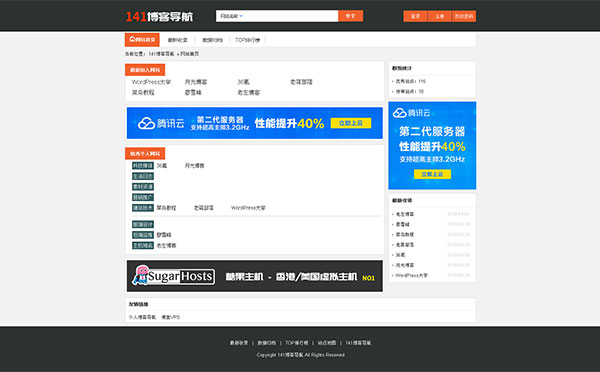Click the SugarHosts octopus mascot

coord(140,275)
